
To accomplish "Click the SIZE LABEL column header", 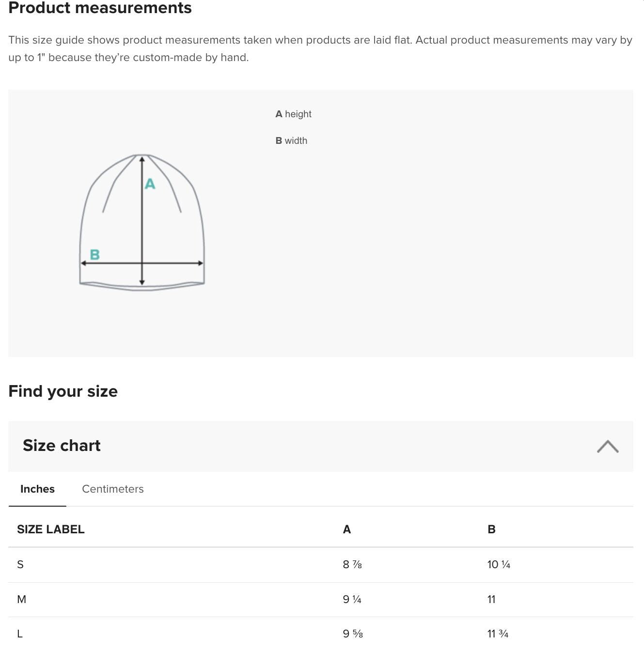I will tap(51, 529).
